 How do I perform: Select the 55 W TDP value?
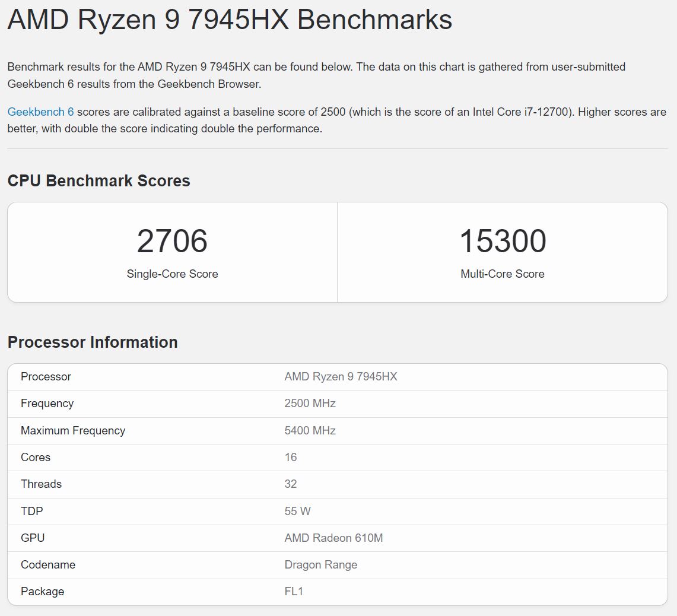pos(297,512)
